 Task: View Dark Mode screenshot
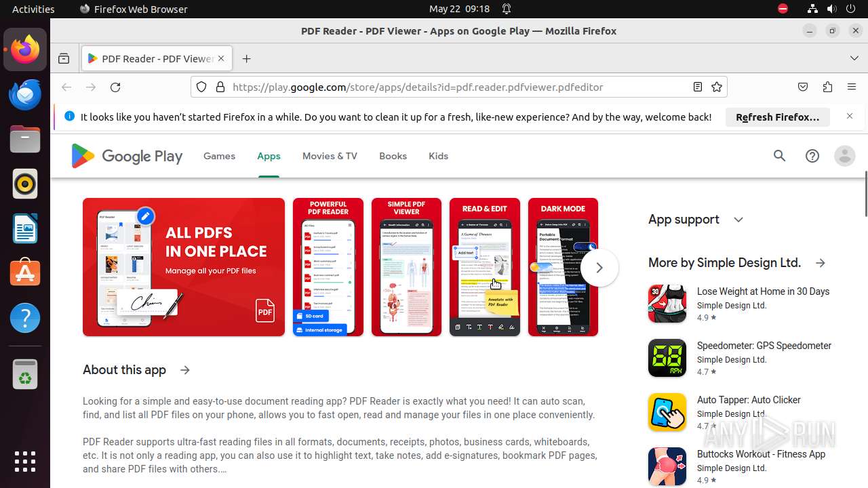[563, 267]
